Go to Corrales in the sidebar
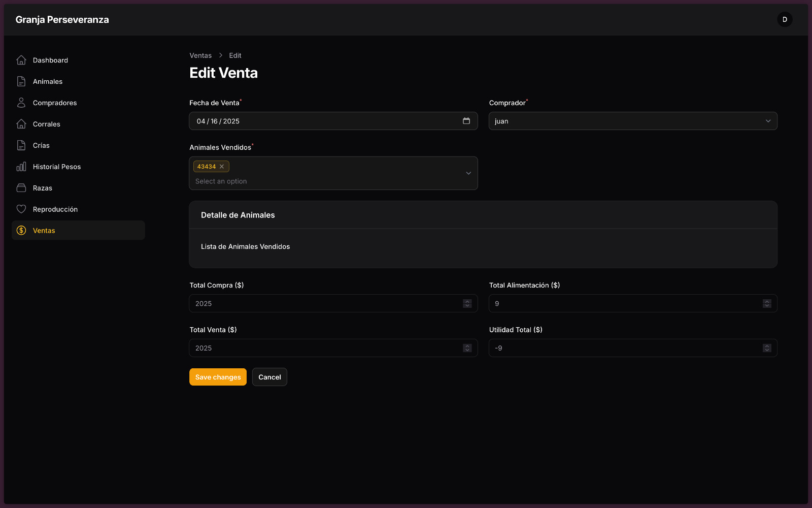The width and height of the screenshot is (812, 508). (x=47, y=124)
